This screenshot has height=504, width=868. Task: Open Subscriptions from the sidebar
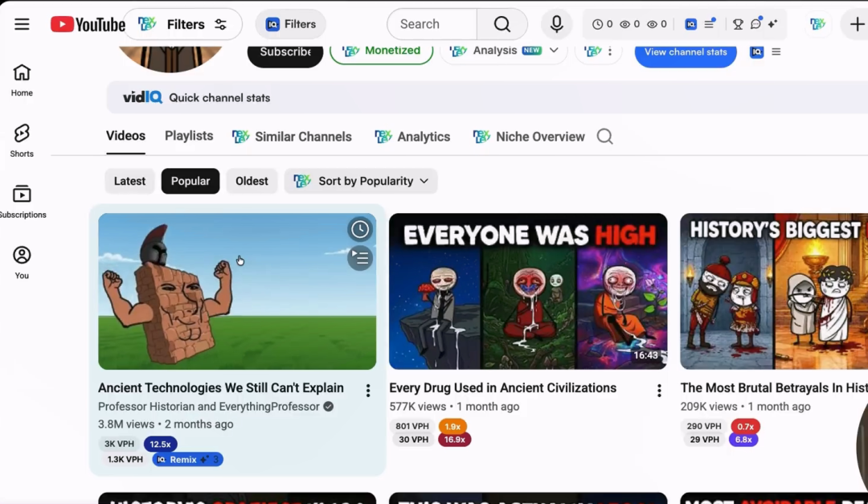coord(22,202)
